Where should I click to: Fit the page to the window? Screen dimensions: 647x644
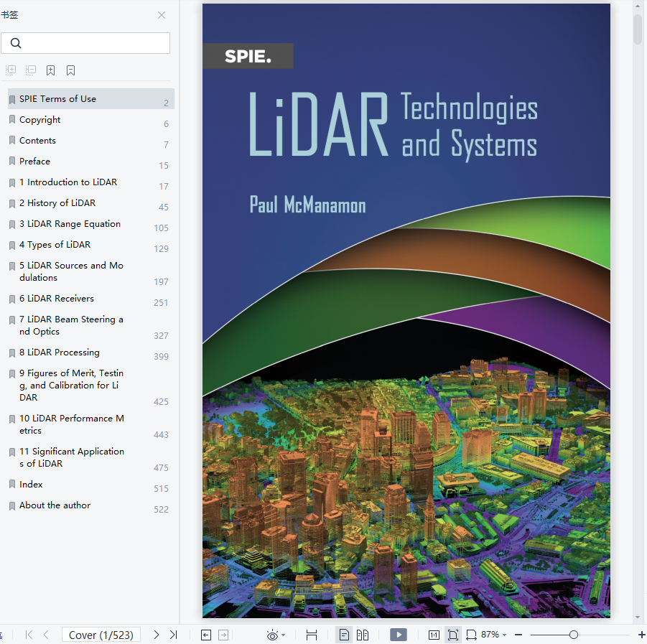pos(452,635)
